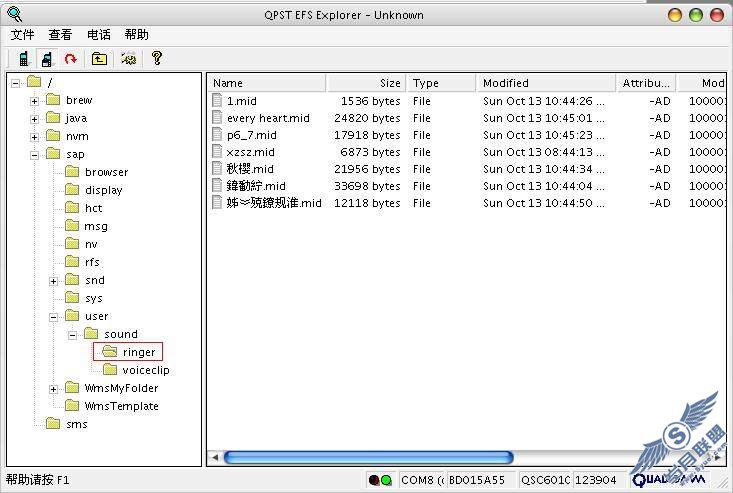The width and height of the screenshot is (733, 493).
Task: Open the 文件 menu
Action: (x=22, y=35)
